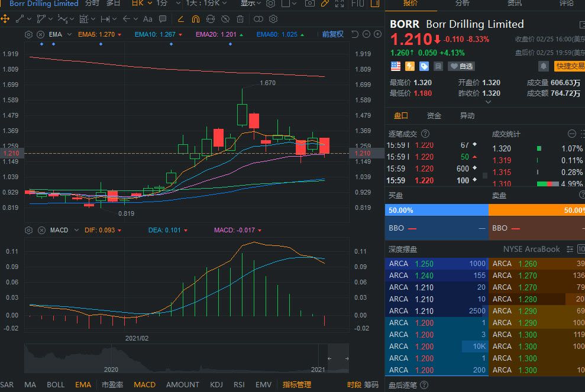585x392 pixels.
Task: Toggle 自选 watchlist heart button
Action: coord(461,66)
